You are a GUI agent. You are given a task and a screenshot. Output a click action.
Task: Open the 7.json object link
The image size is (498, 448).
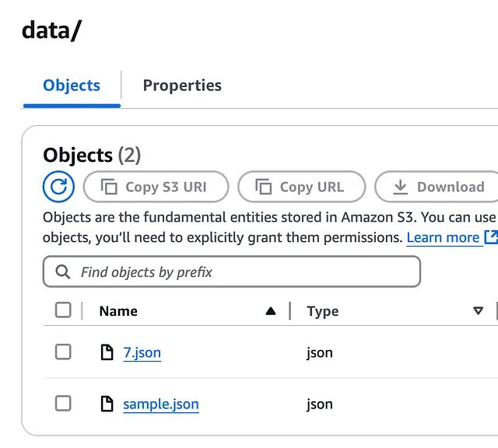142,352
